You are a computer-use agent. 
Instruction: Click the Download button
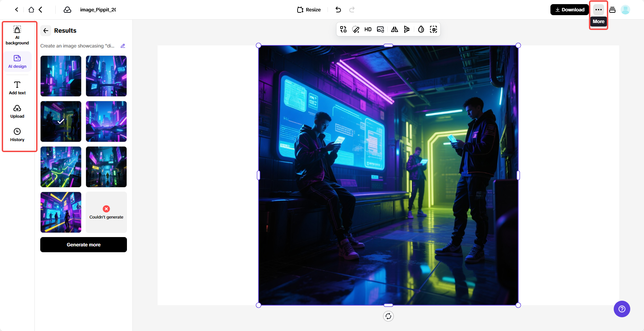click(570, 10)
